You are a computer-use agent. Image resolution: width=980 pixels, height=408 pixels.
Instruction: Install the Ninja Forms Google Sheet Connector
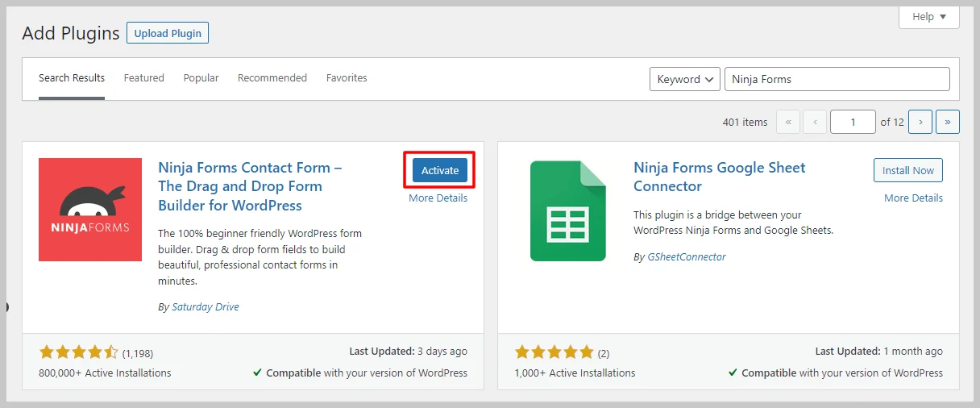tap(907, 170)
